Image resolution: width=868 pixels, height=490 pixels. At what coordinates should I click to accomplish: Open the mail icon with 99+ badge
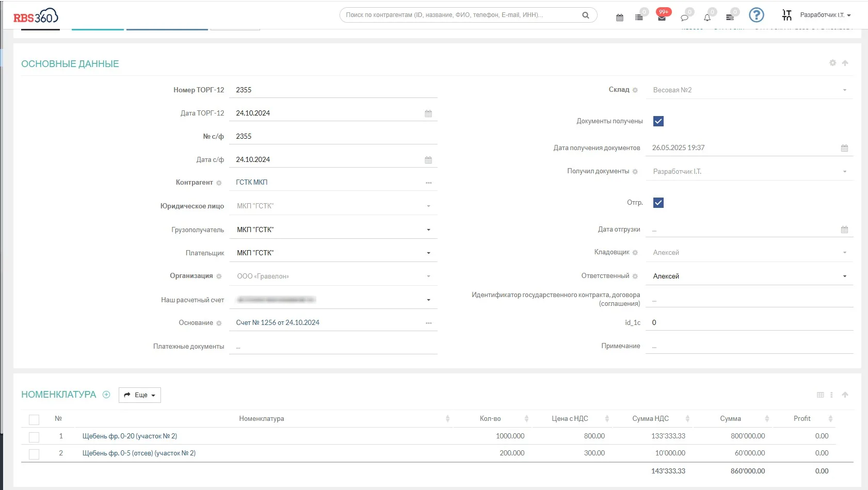point(662,18)
